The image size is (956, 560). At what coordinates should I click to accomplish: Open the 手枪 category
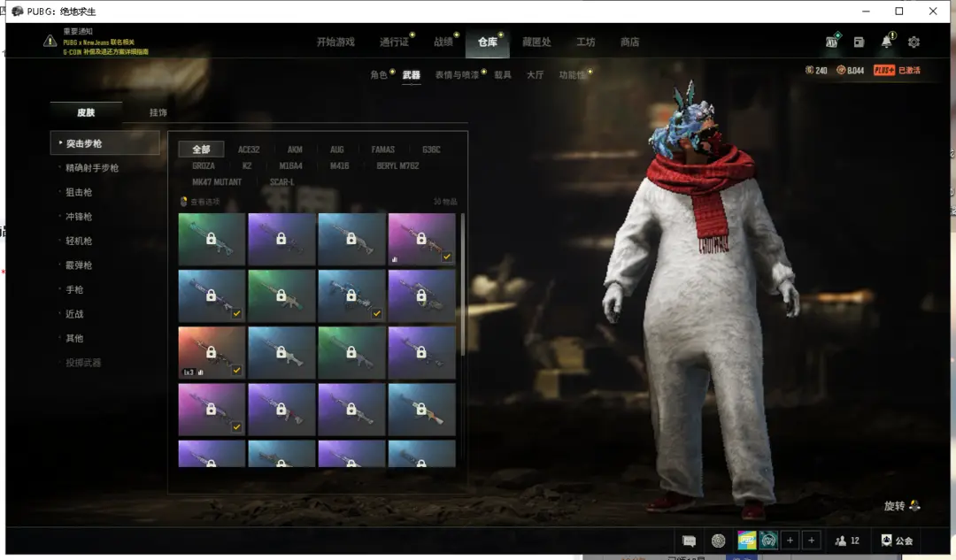[74, 289]
